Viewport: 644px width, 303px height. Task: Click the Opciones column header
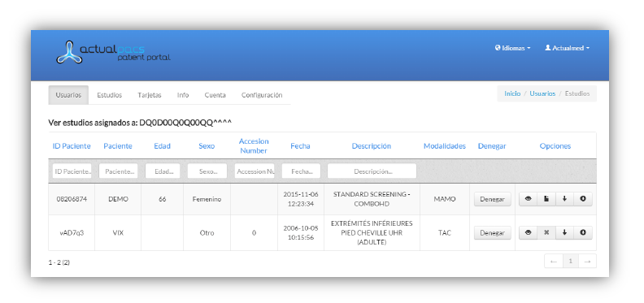tap(555, 146)
